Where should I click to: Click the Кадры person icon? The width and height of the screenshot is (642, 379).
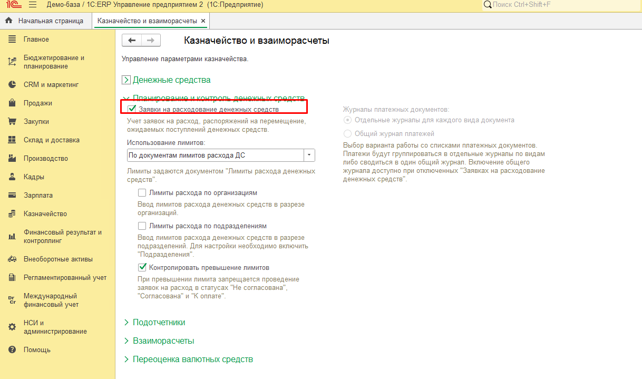point(12,176)
